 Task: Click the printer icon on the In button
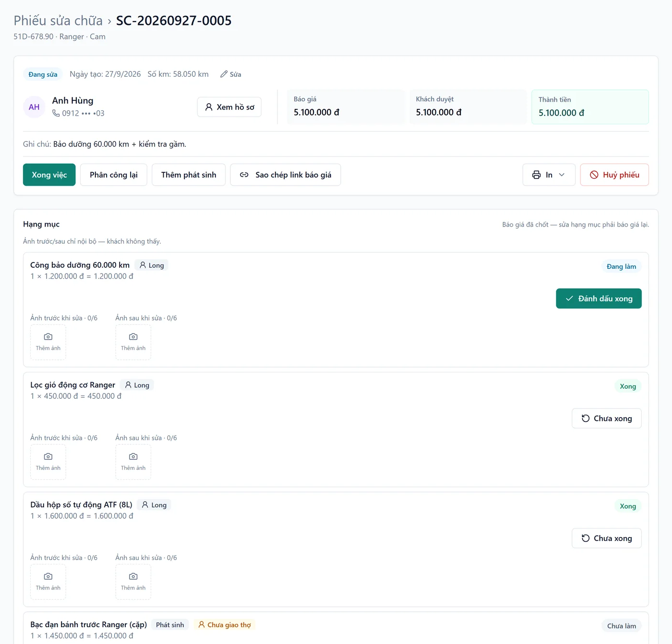537,175
